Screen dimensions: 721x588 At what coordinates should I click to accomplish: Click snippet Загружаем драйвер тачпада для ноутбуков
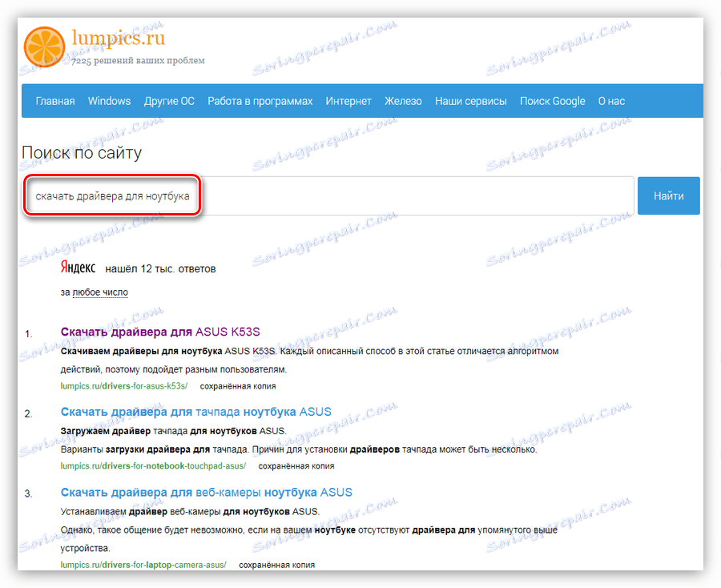(173, 431)
